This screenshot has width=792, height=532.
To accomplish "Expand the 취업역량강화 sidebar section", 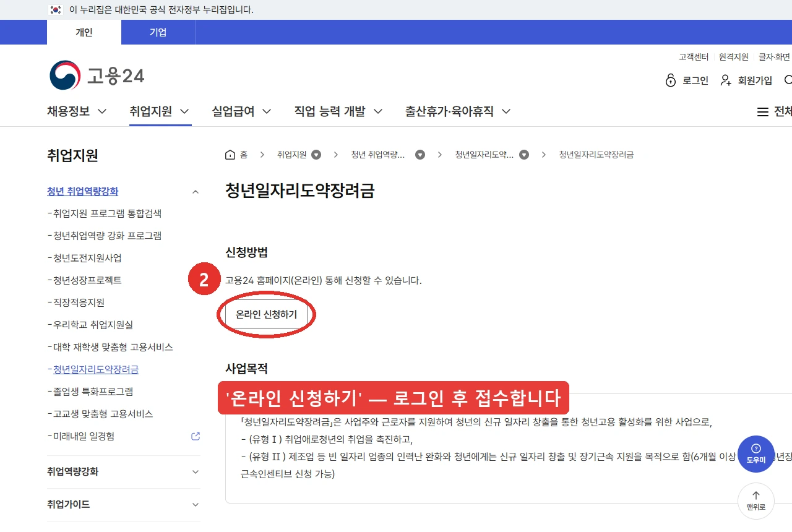I will pos(196,472).
